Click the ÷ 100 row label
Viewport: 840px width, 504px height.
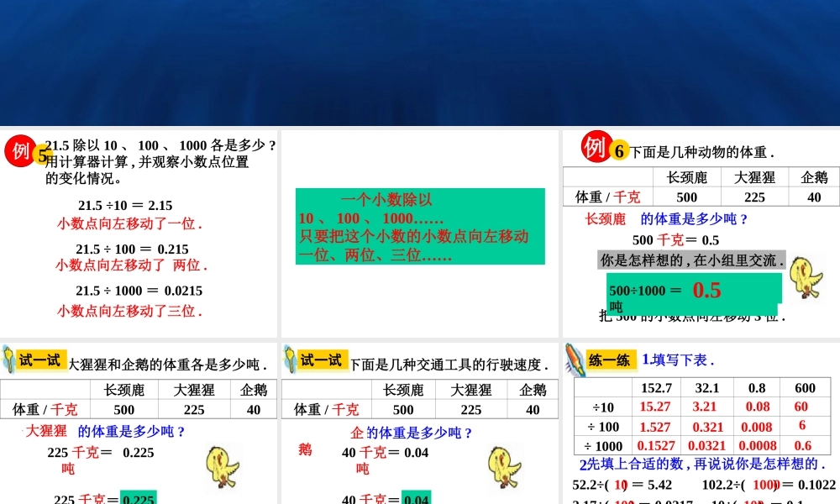tap(603, 427)
